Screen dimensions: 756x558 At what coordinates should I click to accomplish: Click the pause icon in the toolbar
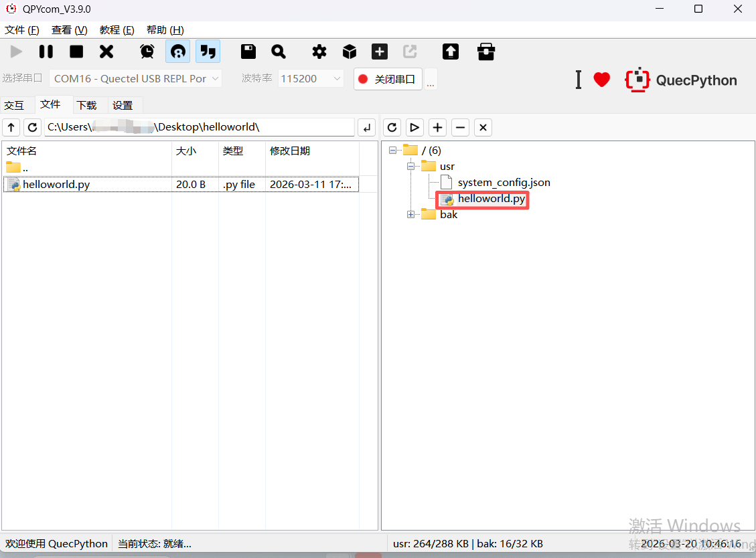(x=46, y=52)
